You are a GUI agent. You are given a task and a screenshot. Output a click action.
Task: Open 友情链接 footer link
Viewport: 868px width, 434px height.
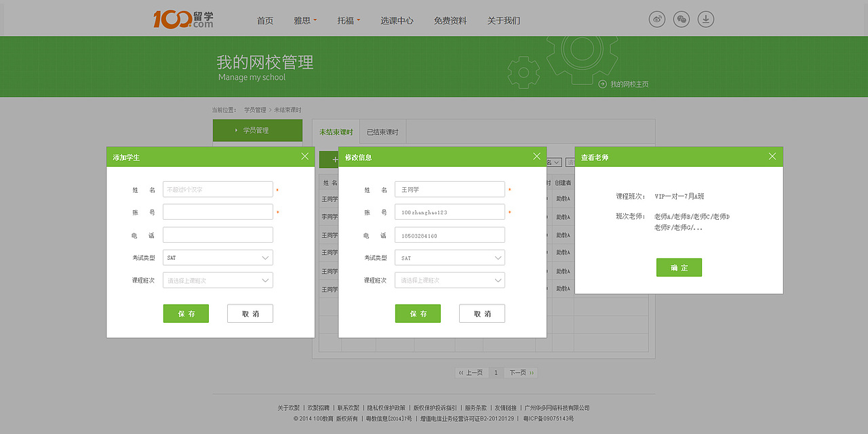(x=505, y=408)
